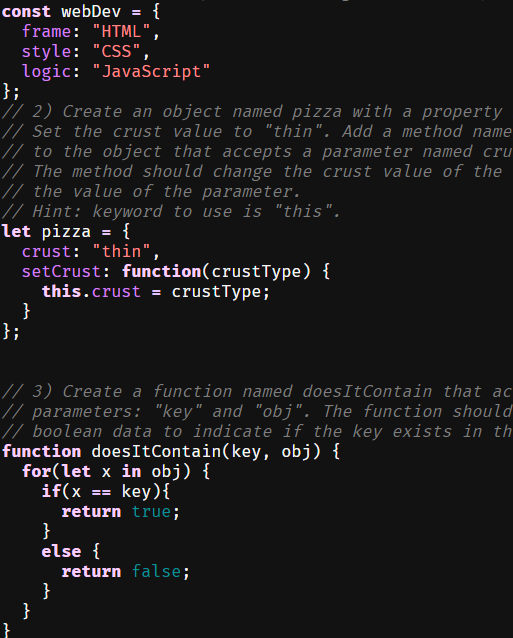Click the style property key
This screenshot has height=638, width=513.
[46, 52]
